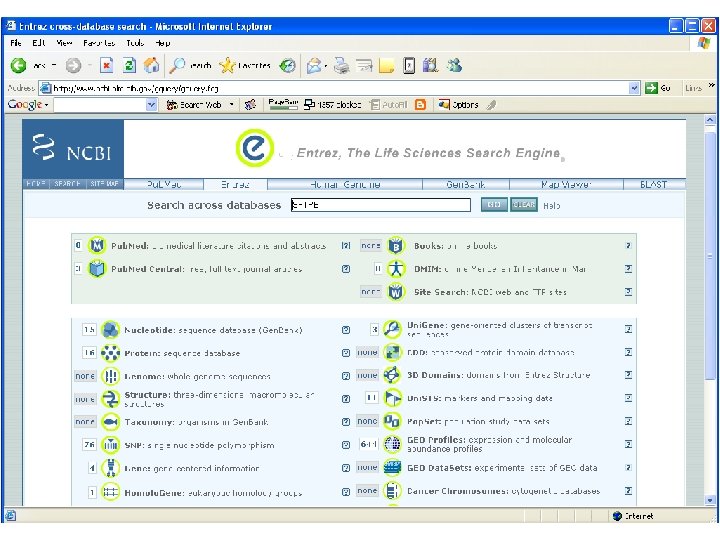720x540 pixels.
Task: Open the Nucleotide result count 15
Action: pos(89,329)
